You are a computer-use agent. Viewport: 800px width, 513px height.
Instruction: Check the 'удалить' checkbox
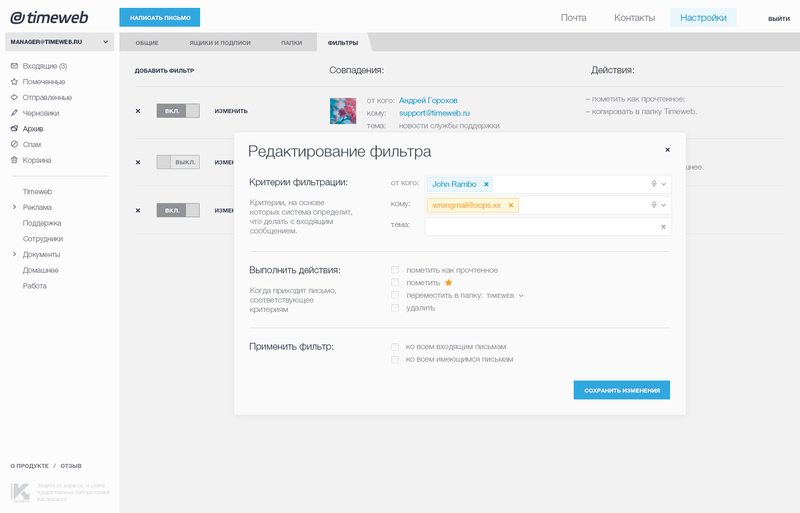(x=395, y=308)
